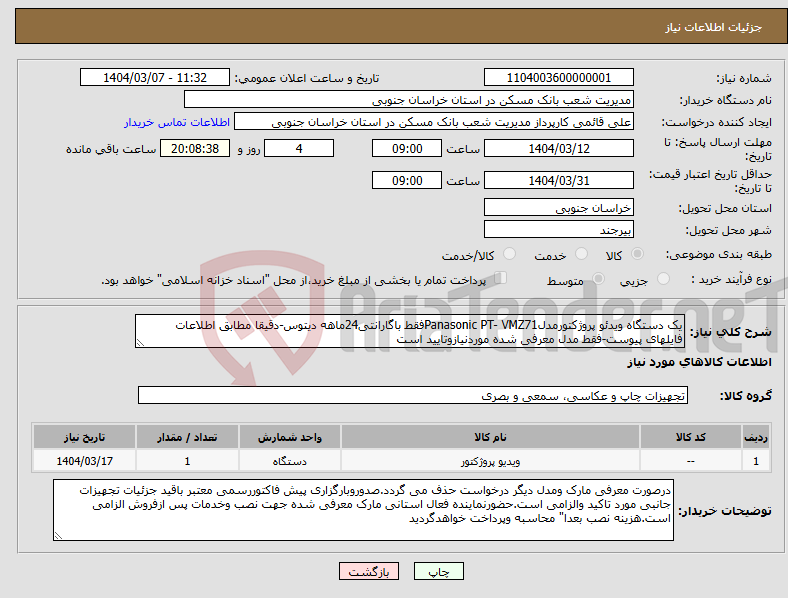Click the response deadline date 1404/03/12
Image resolution: width=788 pixels, height=598 pixels.
(558, 148)
